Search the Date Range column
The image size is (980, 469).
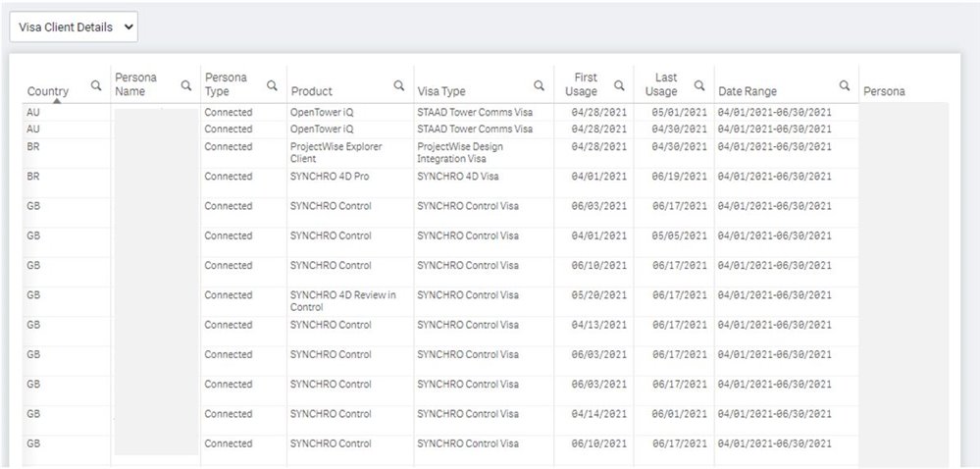845,85
